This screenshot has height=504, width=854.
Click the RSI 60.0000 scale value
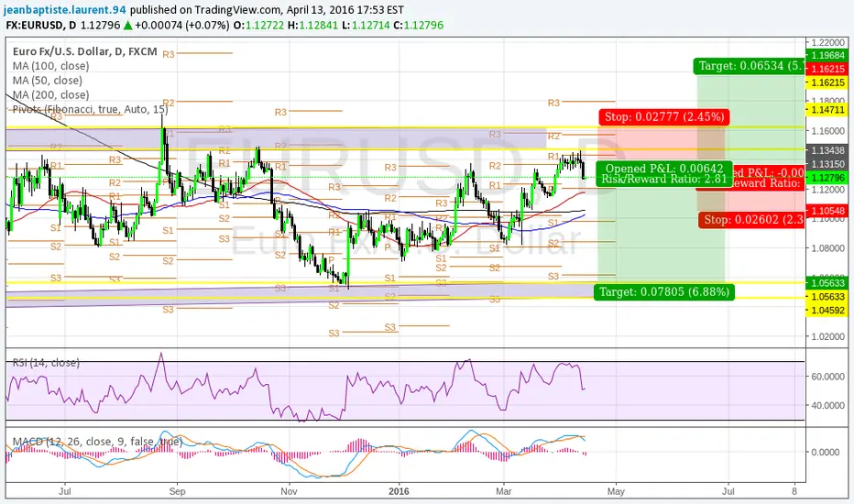(827, 376)
